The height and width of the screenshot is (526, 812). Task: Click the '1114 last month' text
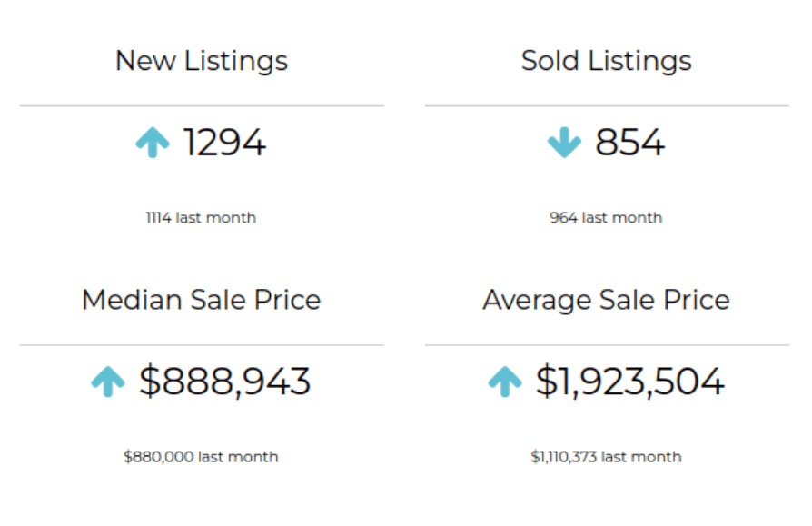click(201, 218)
